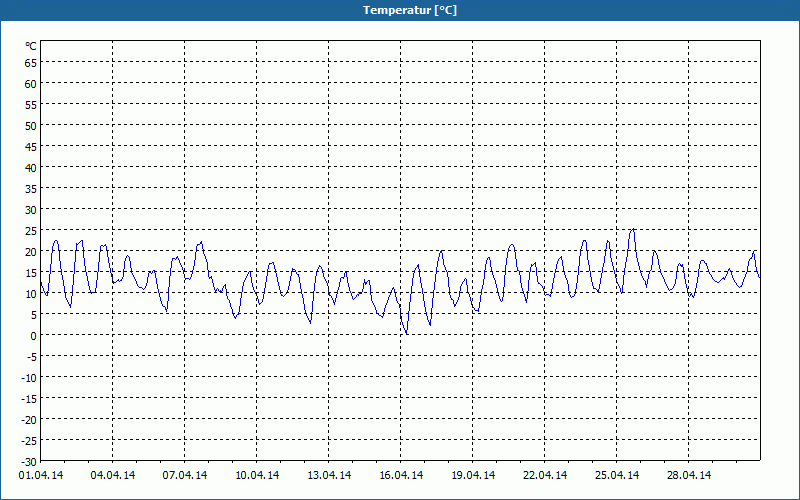800x500 pixels.
Task: Click the 01.04.14 date label
Action: (41, 476)
